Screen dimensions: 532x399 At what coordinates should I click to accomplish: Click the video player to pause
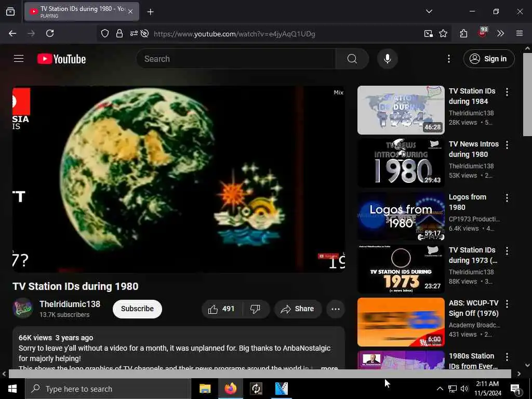(x=179, y=179)
